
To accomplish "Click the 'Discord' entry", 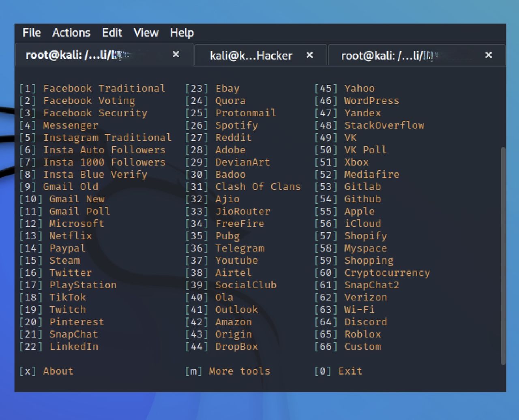I will tap(366, 322).
